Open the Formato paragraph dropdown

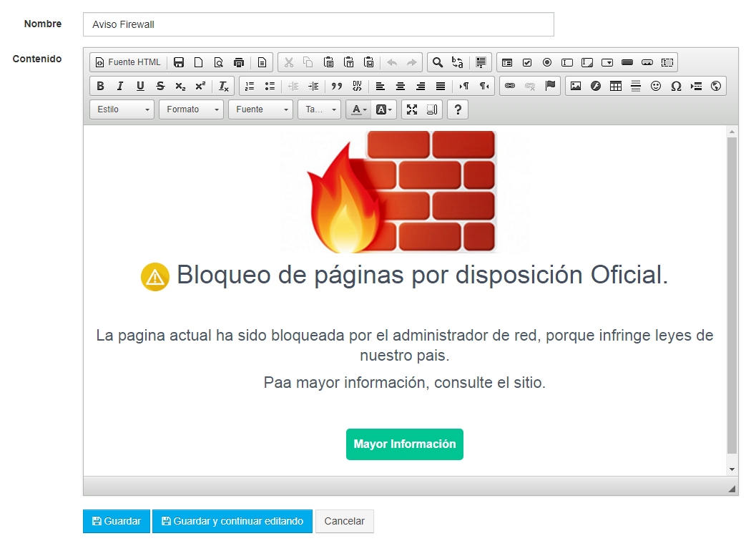[191, 109]
